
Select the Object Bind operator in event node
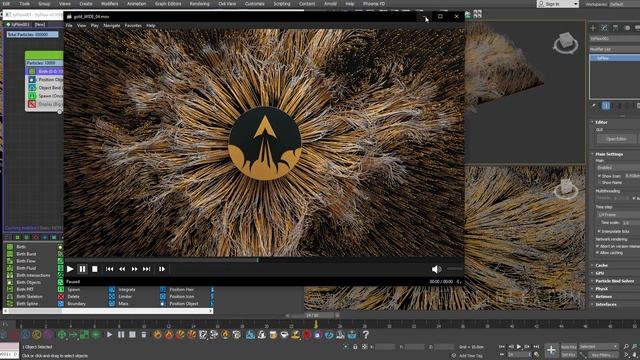pos(44,88)
